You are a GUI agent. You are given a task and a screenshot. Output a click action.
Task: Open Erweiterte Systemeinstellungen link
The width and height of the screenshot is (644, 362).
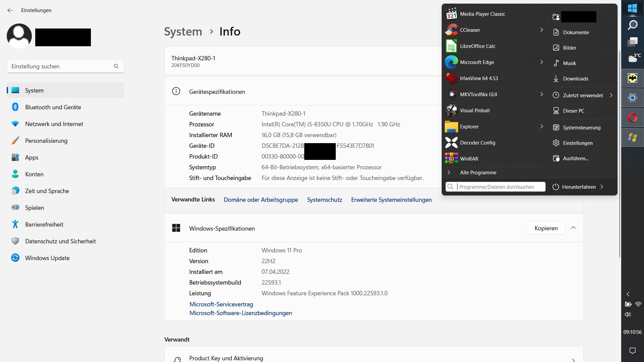[391, 200]
